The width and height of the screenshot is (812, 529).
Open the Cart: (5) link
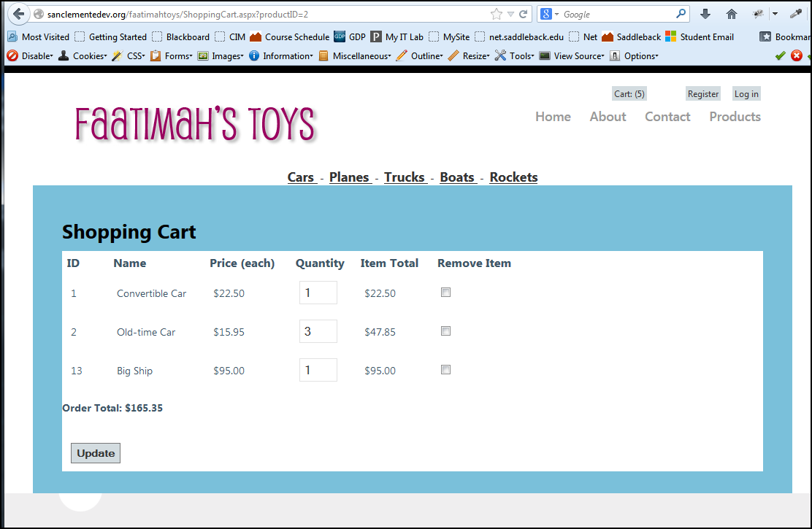tap(629, 93)
